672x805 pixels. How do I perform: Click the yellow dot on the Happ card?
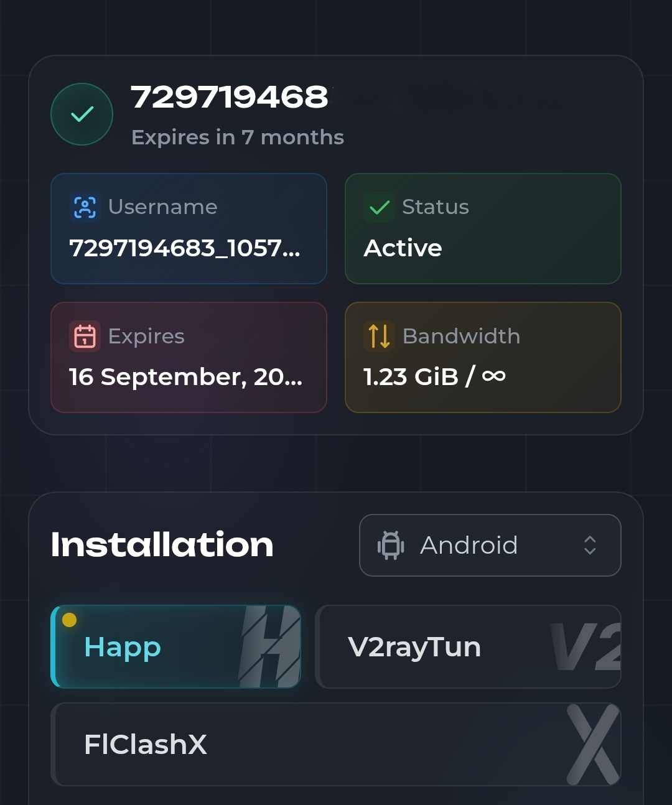tap(70, 620)
